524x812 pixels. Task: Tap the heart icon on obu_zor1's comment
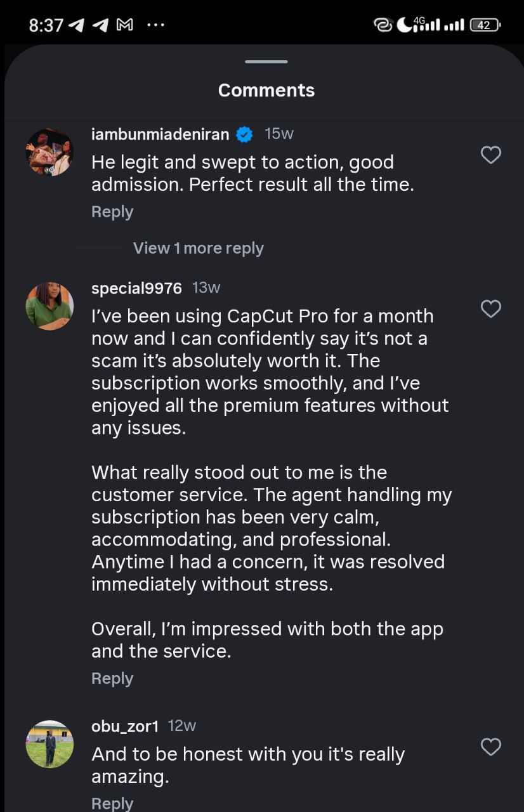coord(490,747)
